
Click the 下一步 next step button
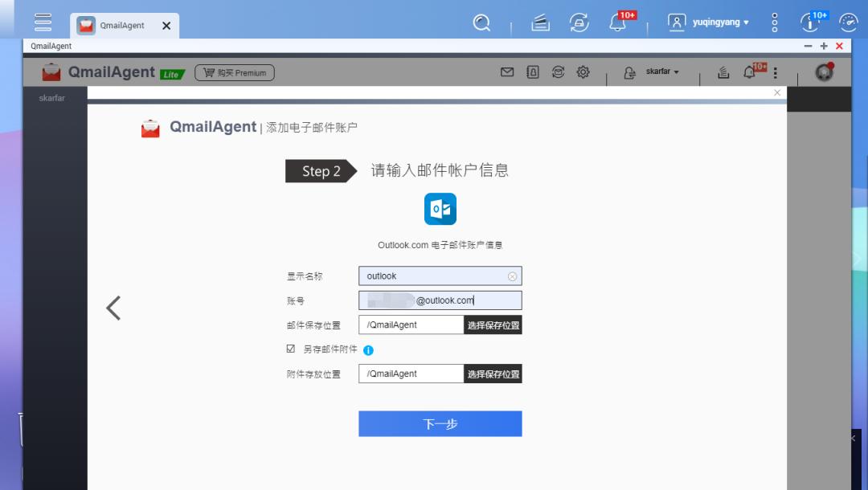click(440, 423)
